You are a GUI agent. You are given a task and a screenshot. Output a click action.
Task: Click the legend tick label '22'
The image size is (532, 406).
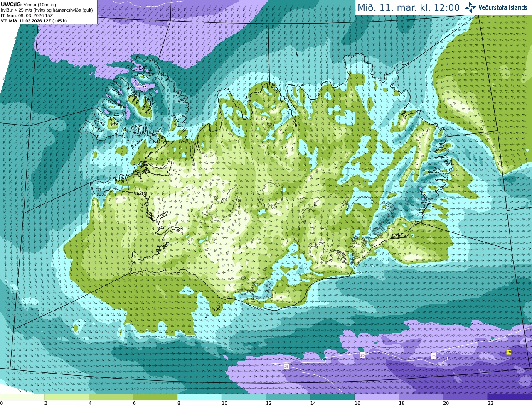tap(490, 403)
